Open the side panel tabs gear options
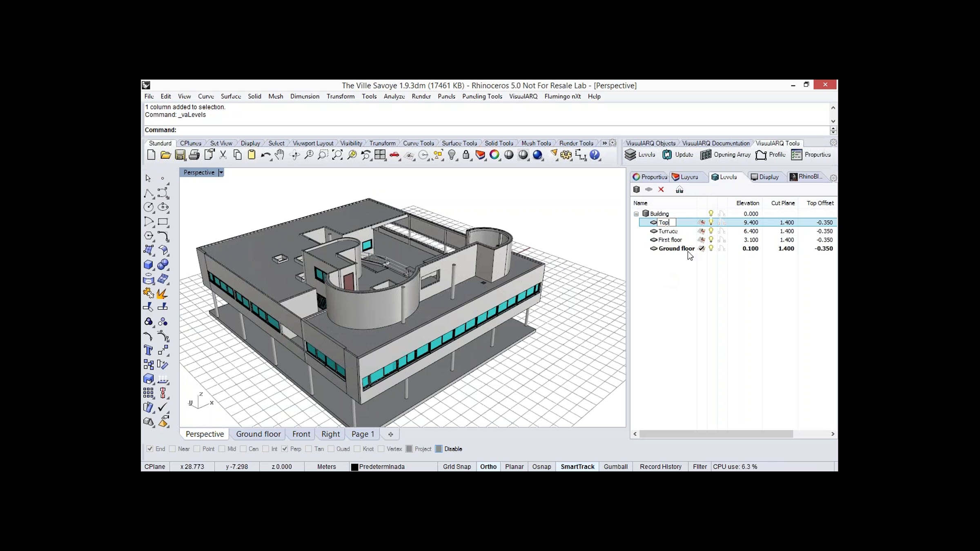This screenshot has height=551, width=980. (x=833, y=178)
